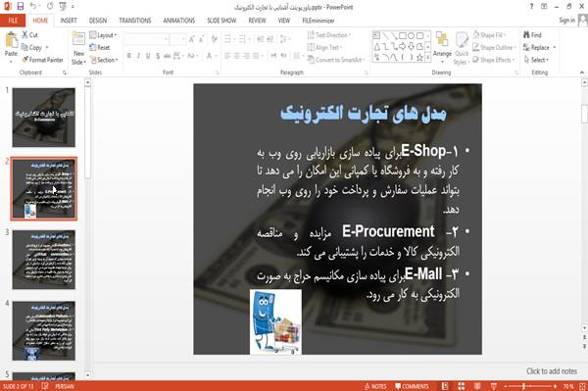Toggle text Shadow

tap(158, 56)
